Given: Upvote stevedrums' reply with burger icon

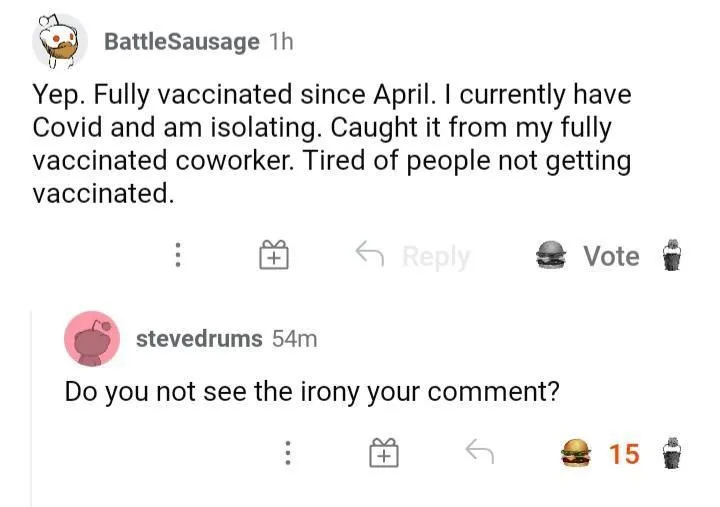Looking at the screenshot, I should (574, 454).
